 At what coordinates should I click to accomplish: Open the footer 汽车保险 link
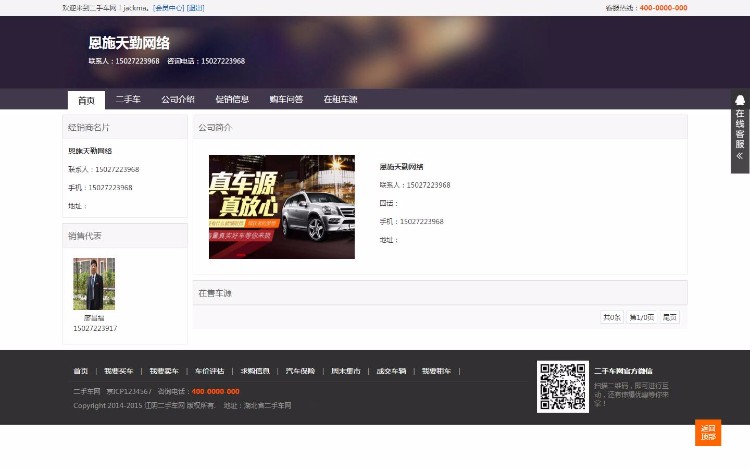tap(300, 371)
